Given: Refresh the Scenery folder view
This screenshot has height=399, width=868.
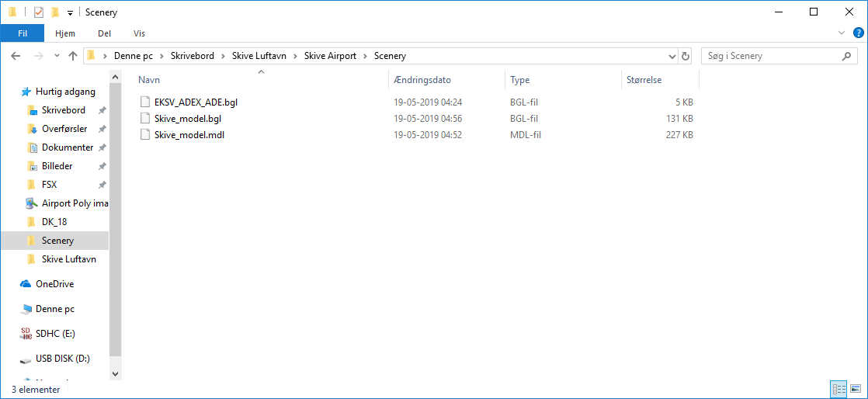Looking at the screenshot, I should pyautogui.click(x=686, y=56).
